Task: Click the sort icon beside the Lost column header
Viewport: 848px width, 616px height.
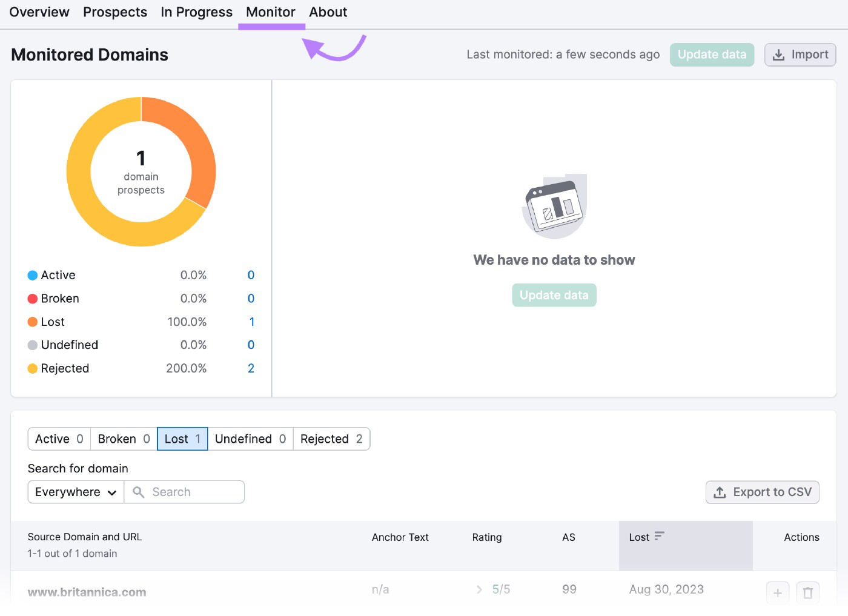Action: point(660,536)
